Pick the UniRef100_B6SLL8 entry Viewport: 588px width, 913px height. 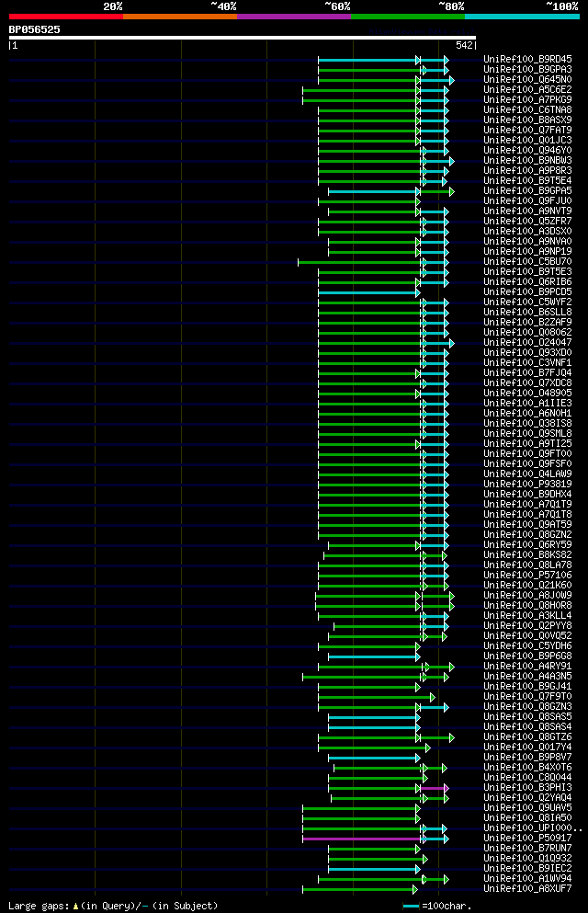click(527, 312)
